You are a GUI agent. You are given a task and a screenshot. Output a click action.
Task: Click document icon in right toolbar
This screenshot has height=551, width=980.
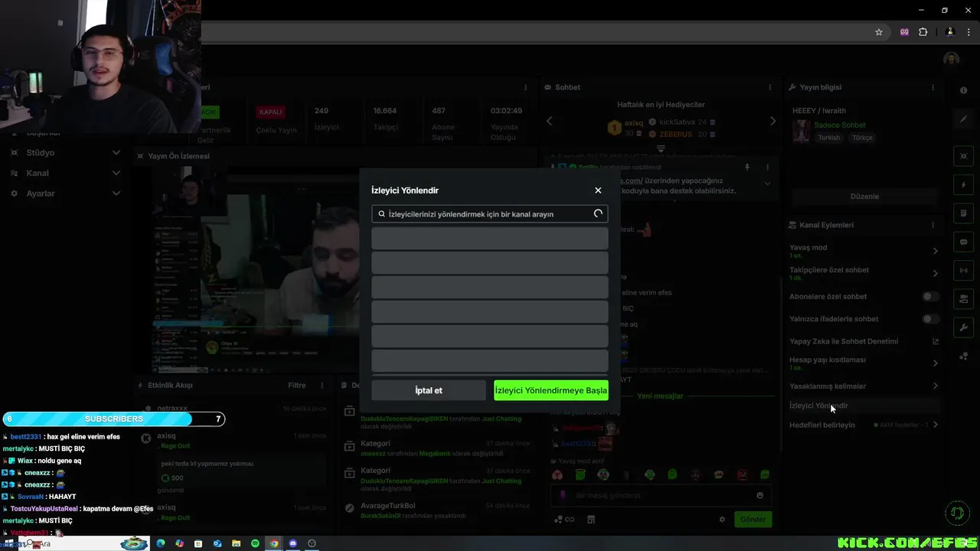[963, 214]
